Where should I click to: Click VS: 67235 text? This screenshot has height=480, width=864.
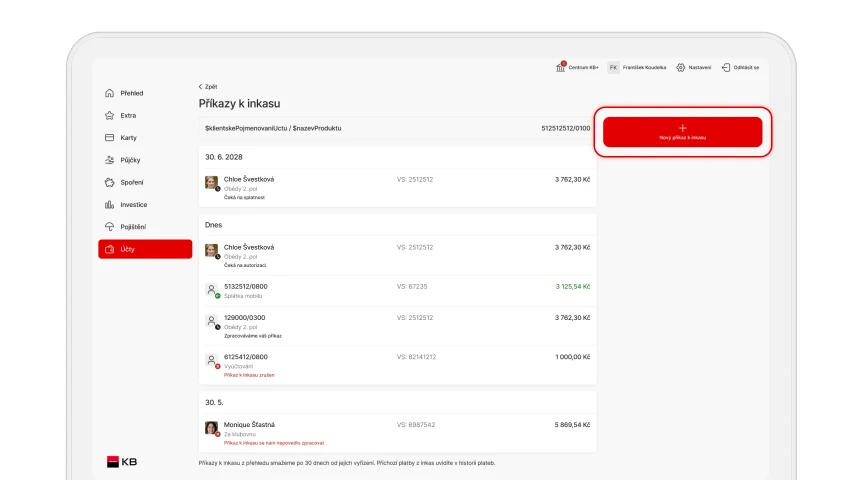pyautogui.click(x=412, y=287)
